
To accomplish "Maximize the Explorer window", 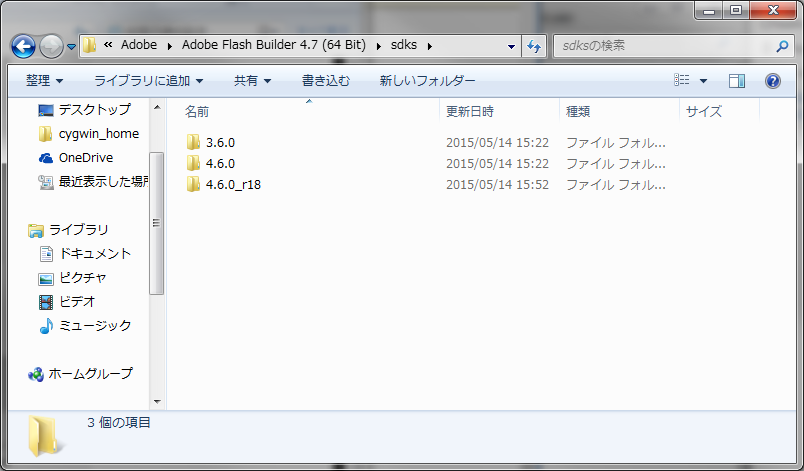I will (736, 10).
